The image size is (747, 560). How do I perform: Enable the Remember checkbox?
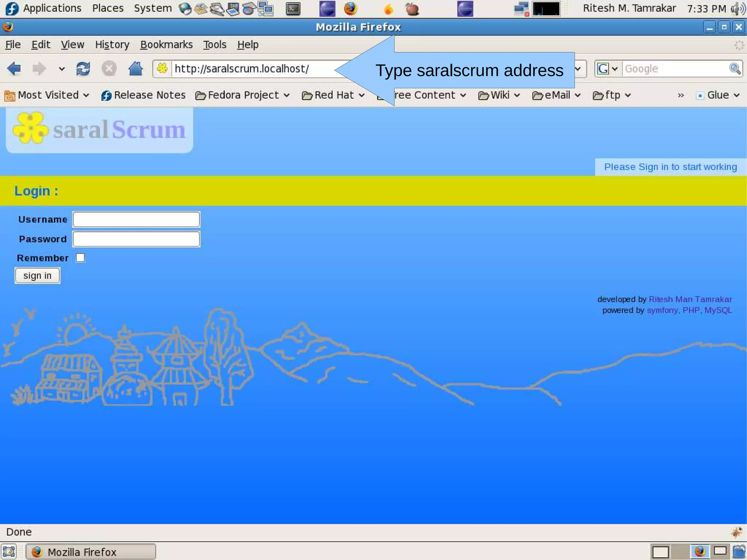[x=80, y=258]
